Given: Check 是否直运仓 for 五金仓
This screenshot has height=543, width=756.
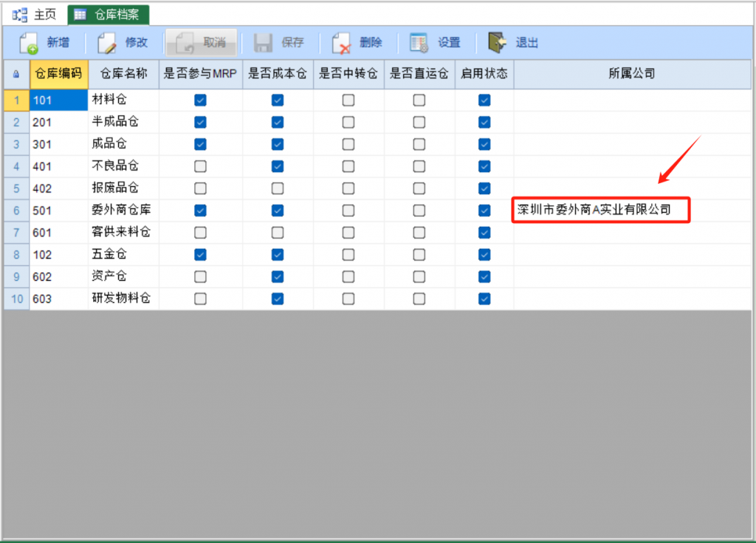Looking at the screenshot, I should pyautogui.click(x=419, y=255).
